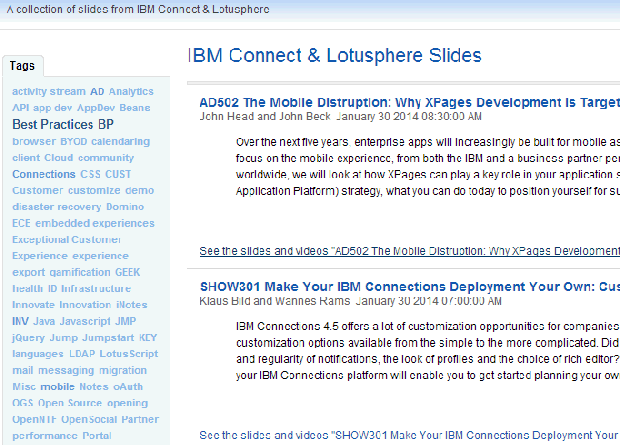Open the AD502 Mobile Disruption session title
The image size is (620, 445).
409,102
